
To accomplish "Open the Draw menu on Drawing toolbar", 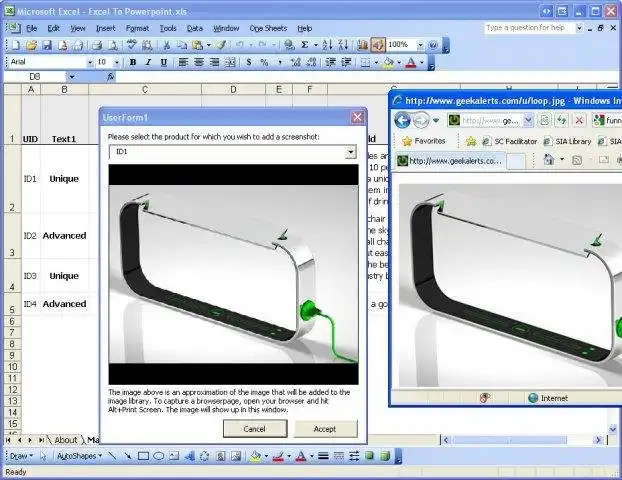I will click(x=21, y=456).
